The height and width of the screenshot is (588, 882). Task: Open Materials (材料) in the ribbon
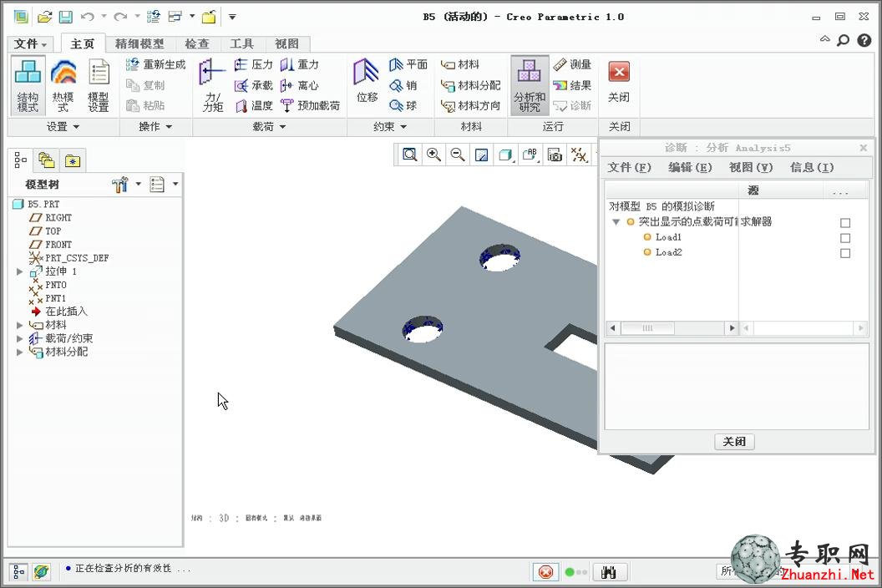(x=460, y=64)
